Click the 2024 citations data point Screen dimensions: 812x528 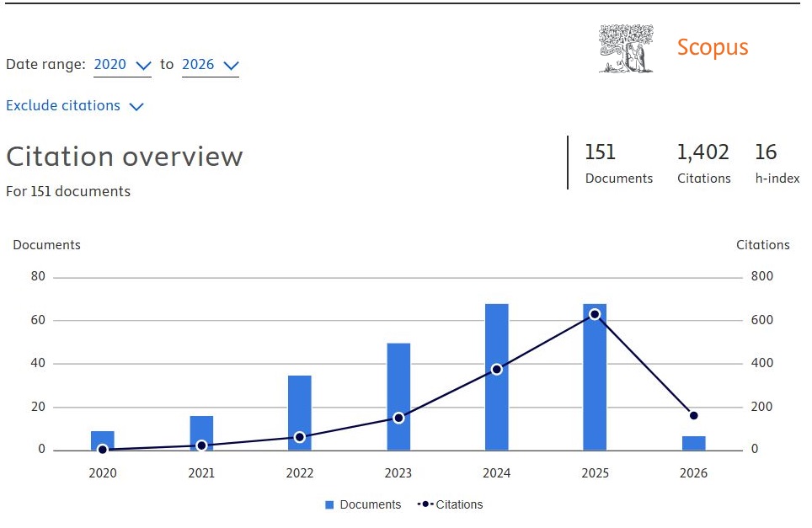497,369
